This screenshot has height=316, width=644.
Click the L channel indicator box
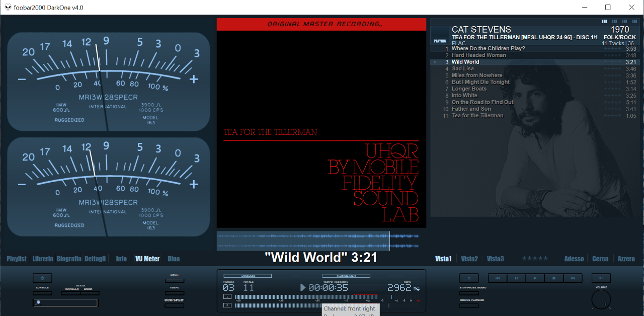click(228, 297)
